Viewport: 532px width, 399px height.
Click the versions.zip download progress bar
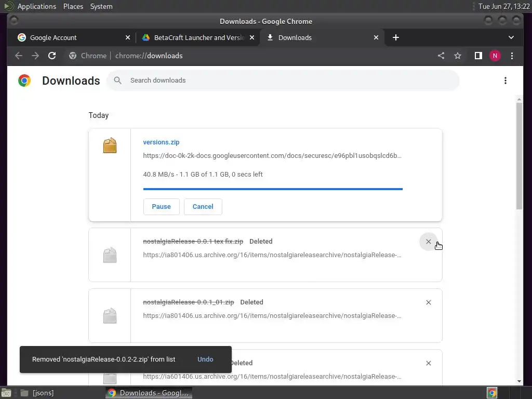click(x=273, y=189)
